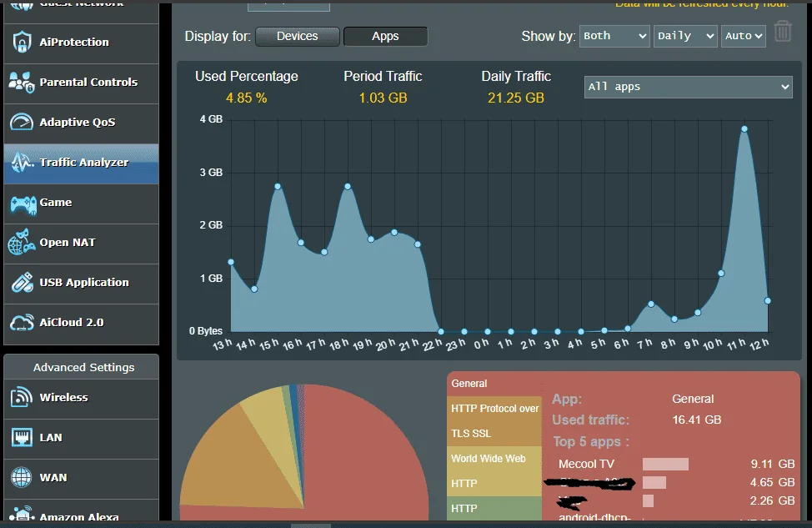Select 'HTTP Protocol over' legend entry
Screen dimensions: 812x528
(494, 421)
